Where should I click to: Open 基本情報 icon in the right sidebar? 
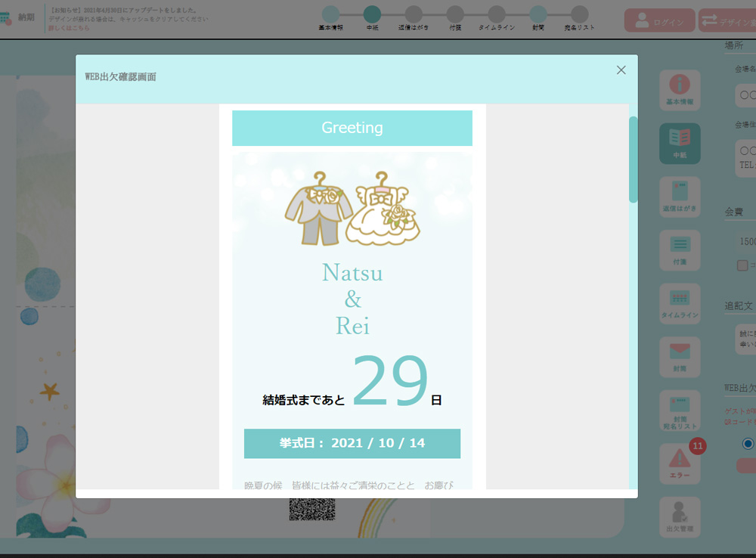(x=680, y=90)
